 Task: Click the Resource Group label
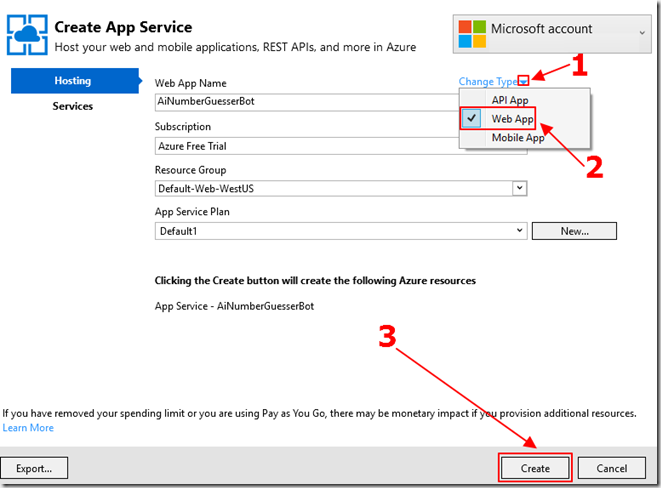pyautogui.click(x=191, y=170)
